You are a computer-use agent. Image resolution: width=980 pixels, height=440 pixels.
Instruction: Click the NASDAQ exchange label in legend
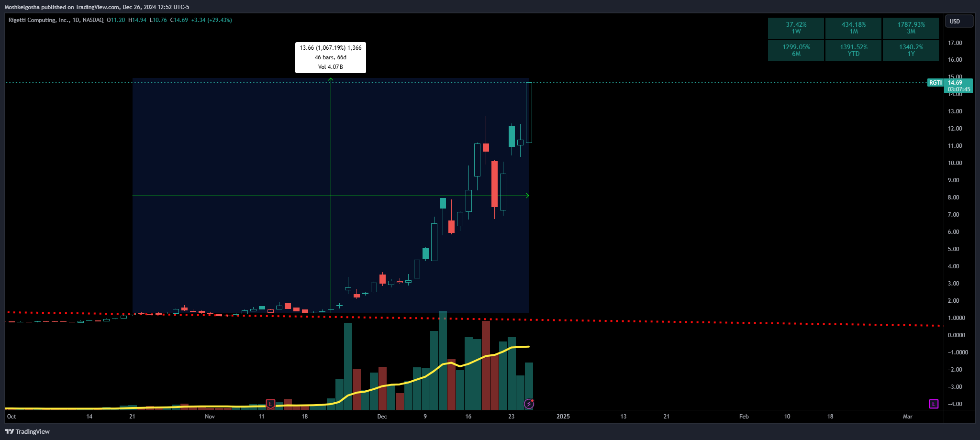pyautogui.click(x=93, y=20)
